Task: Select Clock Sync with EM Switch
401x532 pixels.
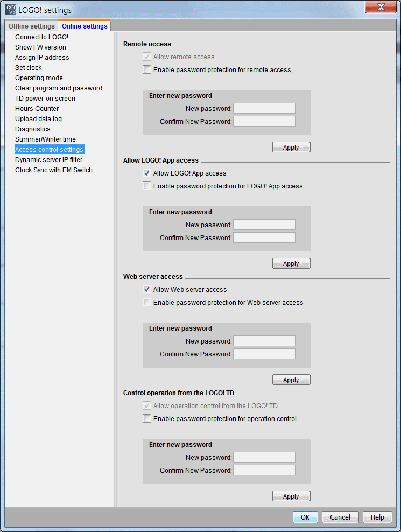Action: [x=54, y=170]
